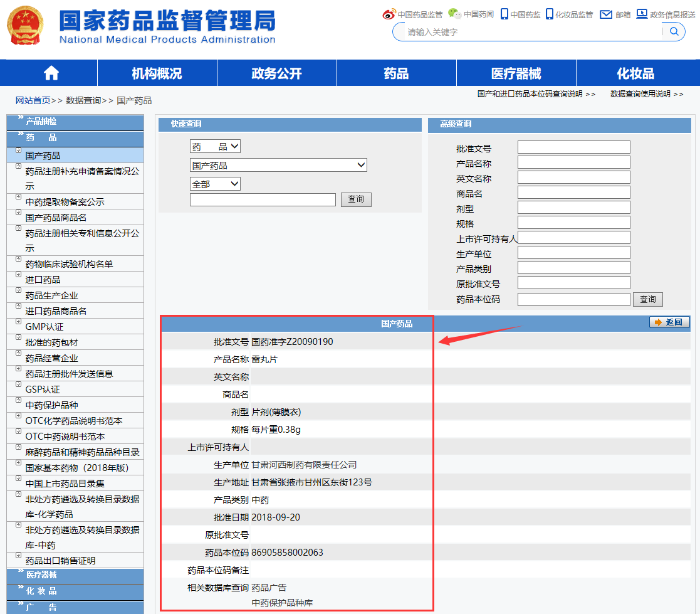The height and width of the screenshot is (614, 700).
Task: Select 药品生产企业 in sidebar
Action: click(75, 295)
